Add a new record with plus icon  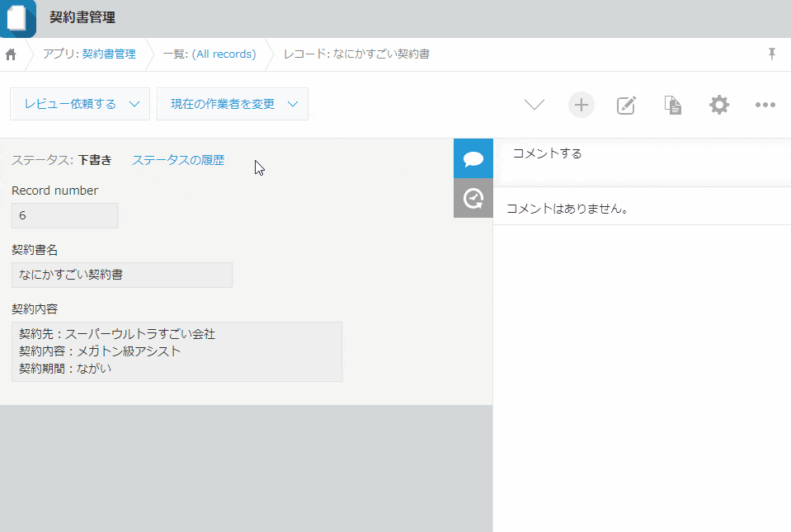click(581, 105)
